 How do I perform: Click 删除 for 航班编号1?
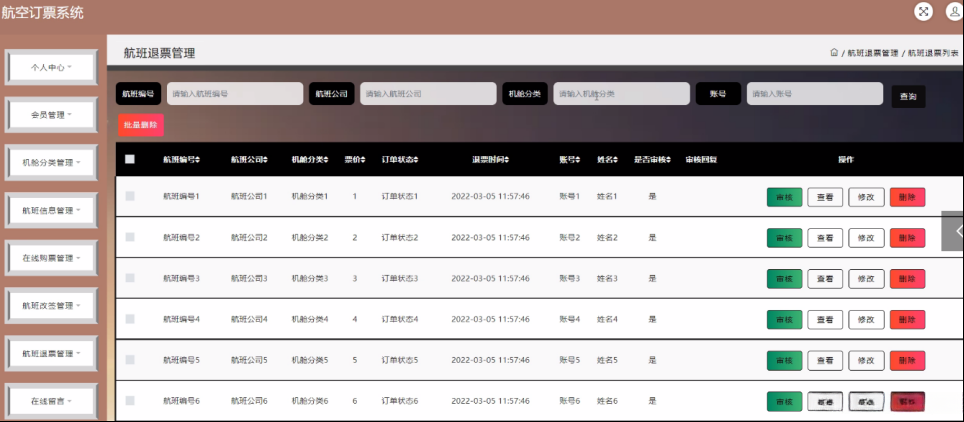tap(907, 197)
